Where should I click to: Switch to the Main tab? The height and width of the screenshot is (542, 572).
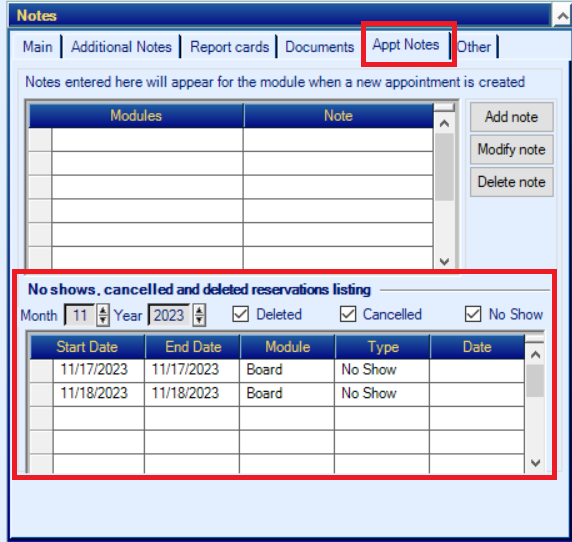pyautogui.click(x=37, y=47)
